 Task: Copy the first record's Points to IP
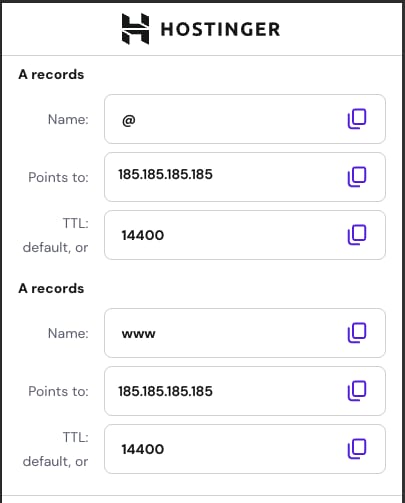357,177
